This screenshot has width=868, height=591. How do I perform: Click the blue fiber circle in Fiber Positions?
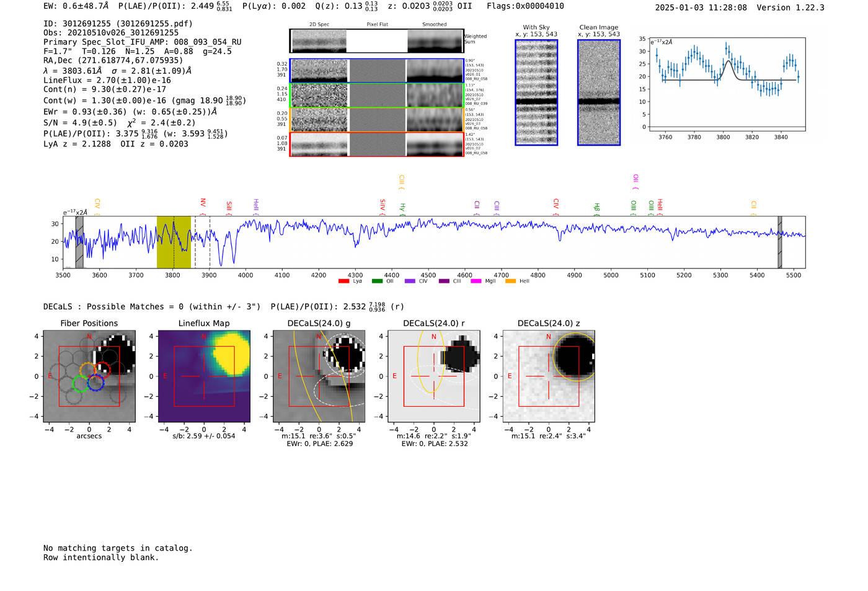pyautogui.click(x=95, y=383)
